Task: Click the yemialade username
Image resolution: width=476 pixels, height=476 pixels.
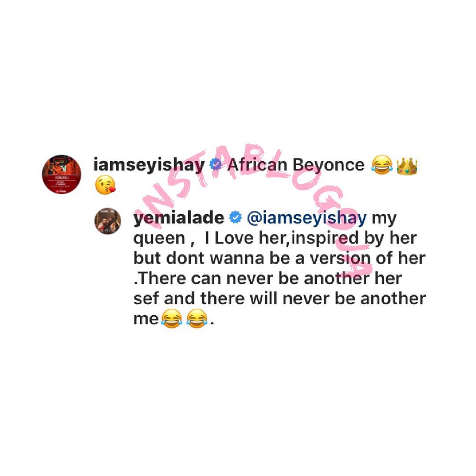Action: (x=179, y=219)
